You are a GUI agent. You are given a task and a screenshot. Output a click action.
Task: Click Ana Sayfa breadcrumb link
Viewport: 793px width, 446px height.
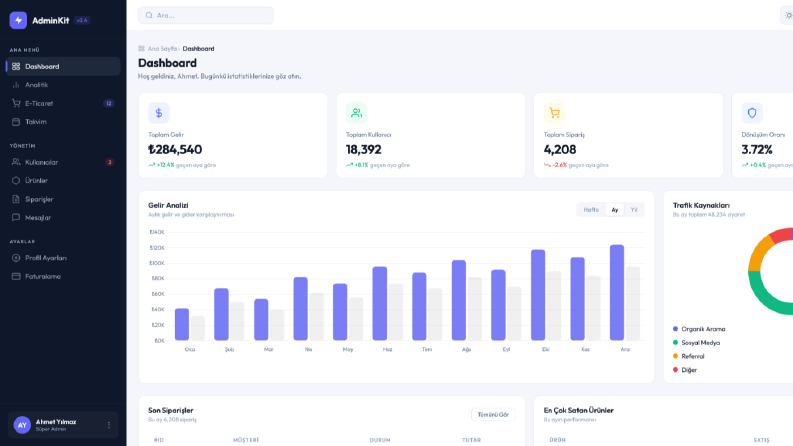pyautogui.click(x=162, y=49)
